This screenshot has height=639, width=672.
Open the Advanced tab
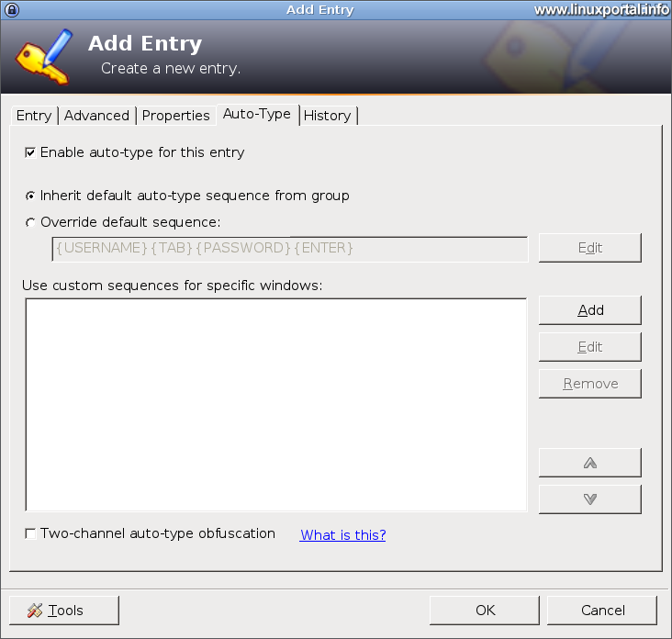point(96,116)
